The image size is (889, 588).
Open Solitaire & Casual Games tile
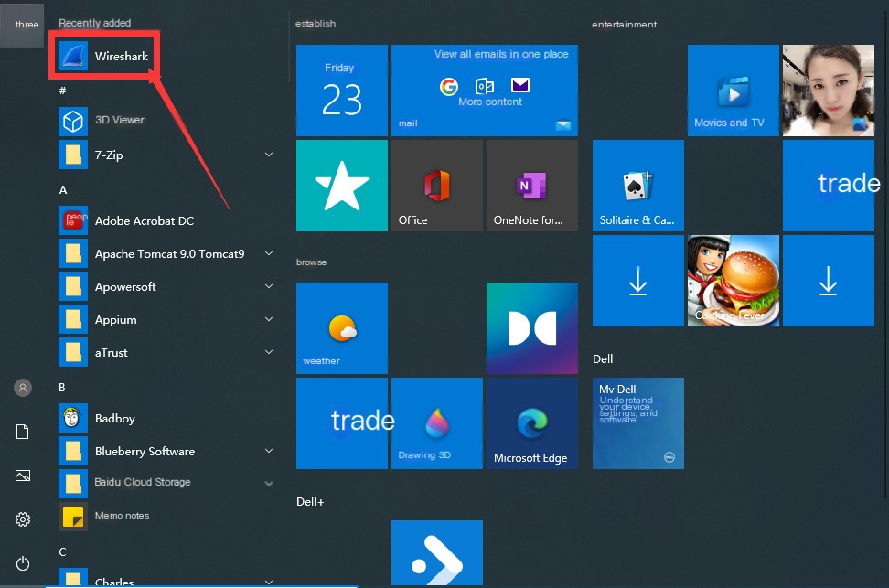coord(638,186)
